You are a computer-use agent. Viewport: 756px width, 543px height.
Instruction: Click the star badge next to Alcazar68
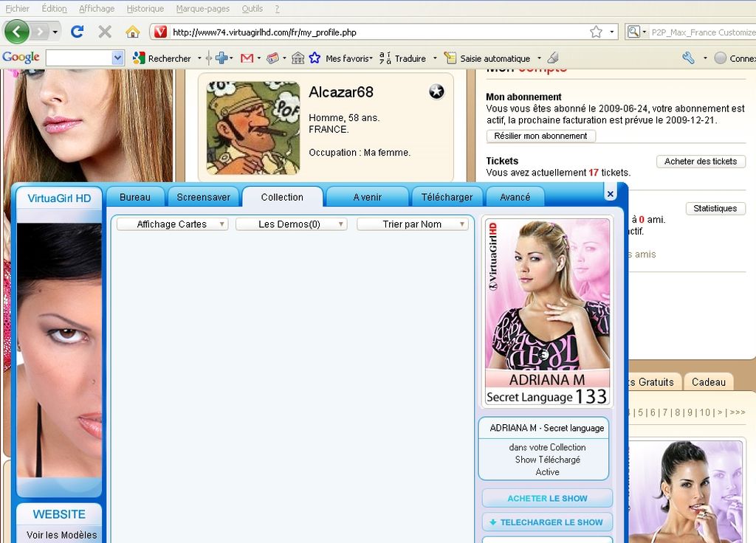[436, 91]
